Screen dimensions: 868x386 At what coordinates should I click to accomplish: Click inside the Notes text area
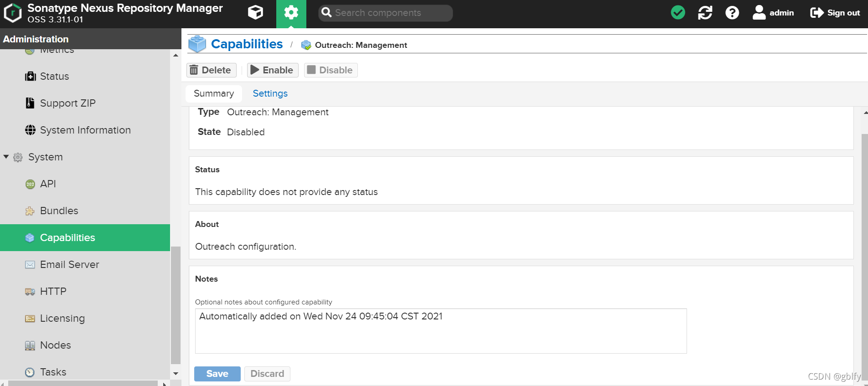tap(441, 331)
